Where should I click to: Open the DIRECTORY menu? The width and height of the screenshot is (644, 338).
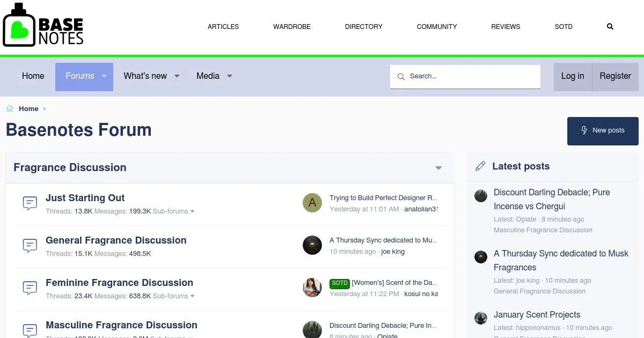click(364, 26)
